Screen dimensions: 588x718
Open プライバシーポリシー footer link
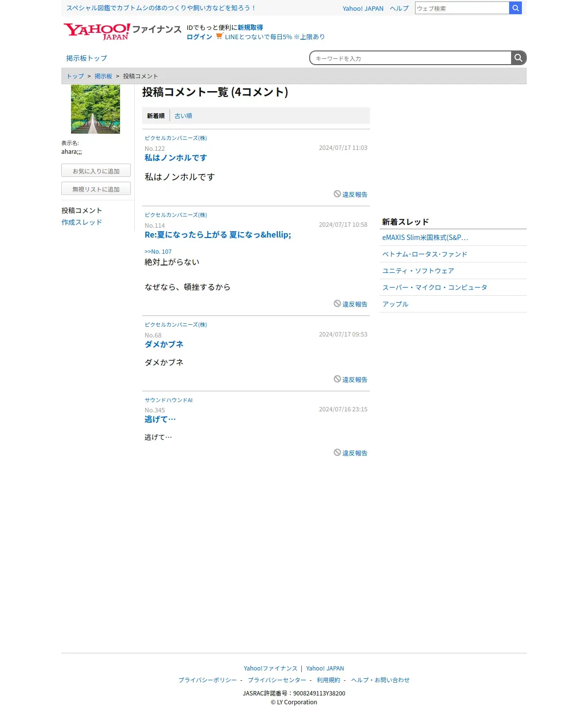(x=207, y=680)
